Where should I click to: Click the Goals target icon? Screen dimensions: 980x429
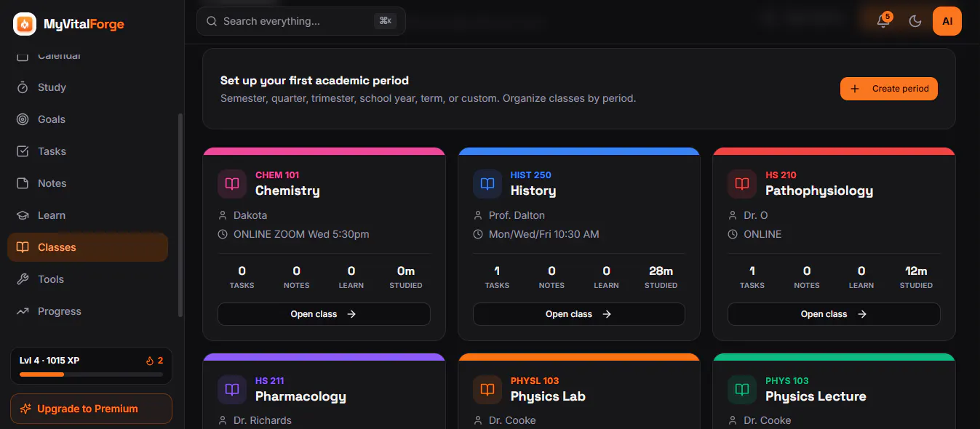pos(23,119)
